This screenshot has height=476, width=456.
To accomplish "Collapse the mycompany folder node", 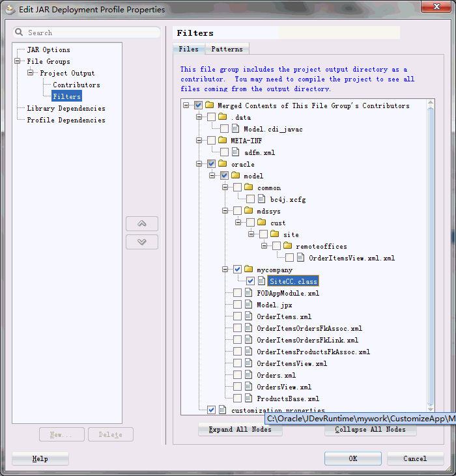I will pyautogui.click(x=225, y=270).
